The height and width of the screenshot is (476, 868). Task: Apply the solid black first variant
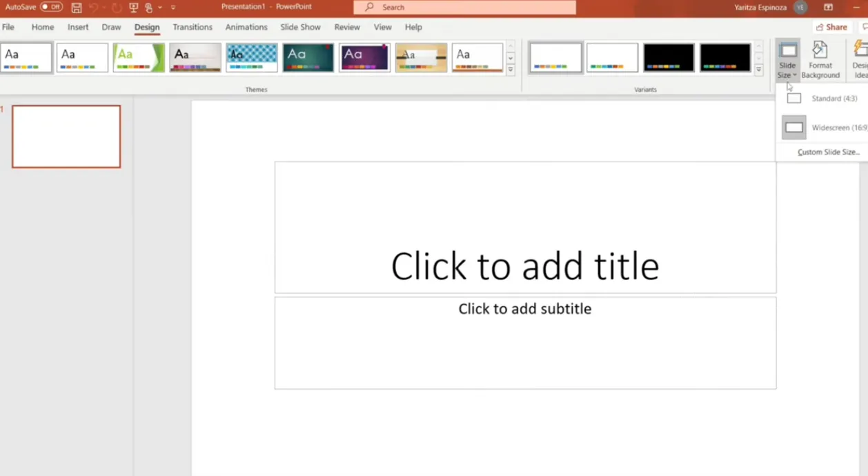(x=669, y=58)
